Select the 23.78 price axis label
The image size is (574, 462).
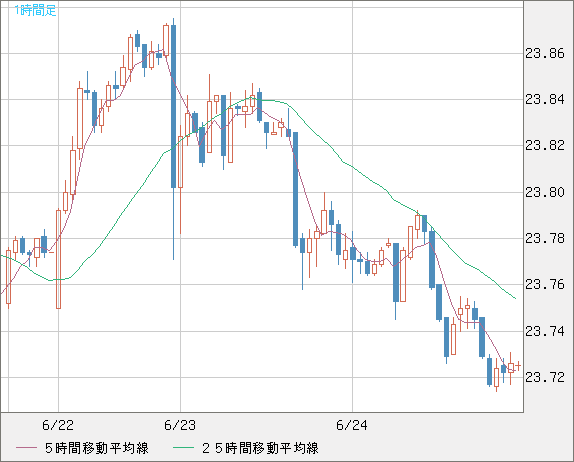545,239
